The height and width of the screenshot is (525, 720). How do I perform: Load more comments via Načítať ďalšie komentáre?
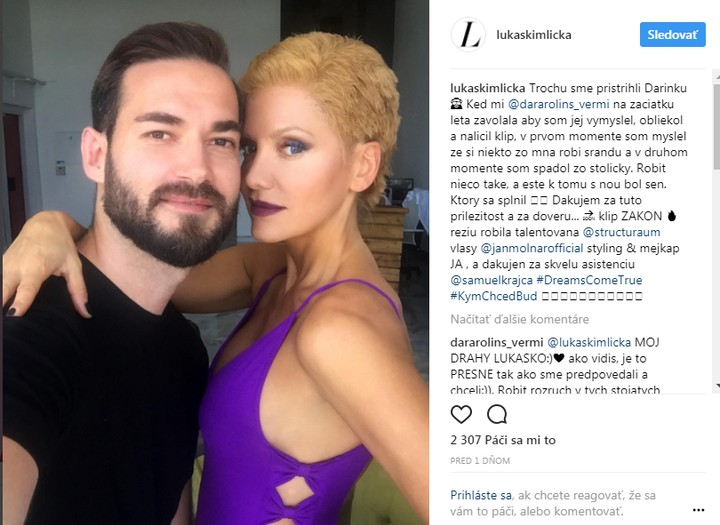point(519,319)
